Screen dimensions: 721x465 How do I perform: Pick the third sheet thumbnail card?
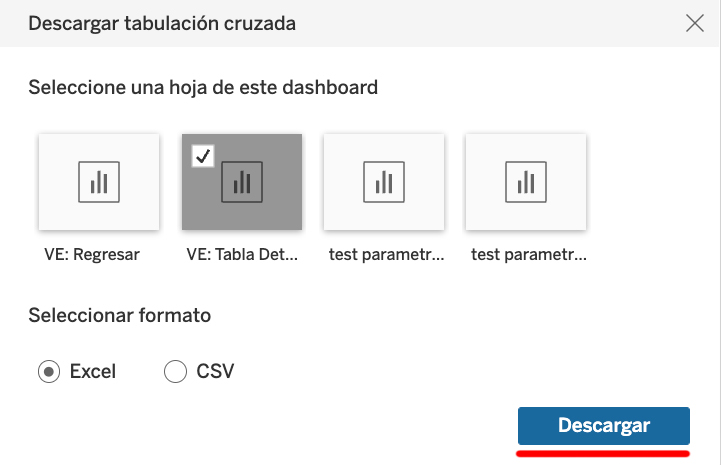click(x=384, y=182)
